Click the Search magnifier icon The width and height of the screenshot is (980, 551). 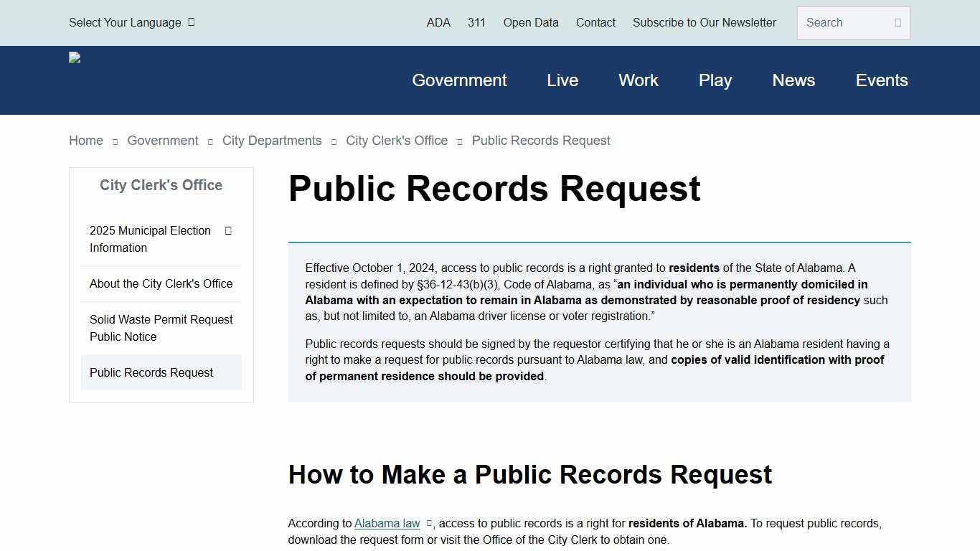(x=898, y=22)
